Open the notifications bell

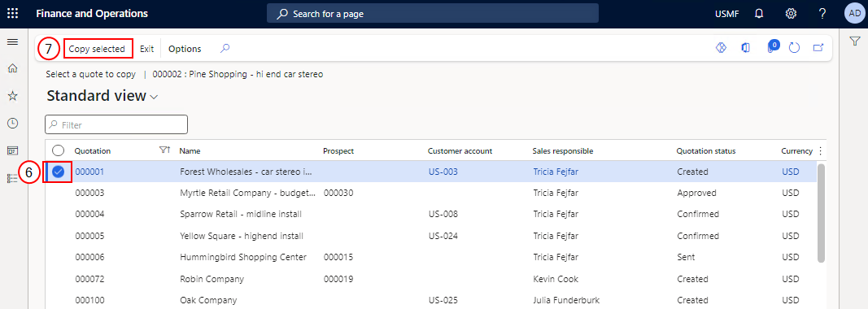(x=759, y=13)
